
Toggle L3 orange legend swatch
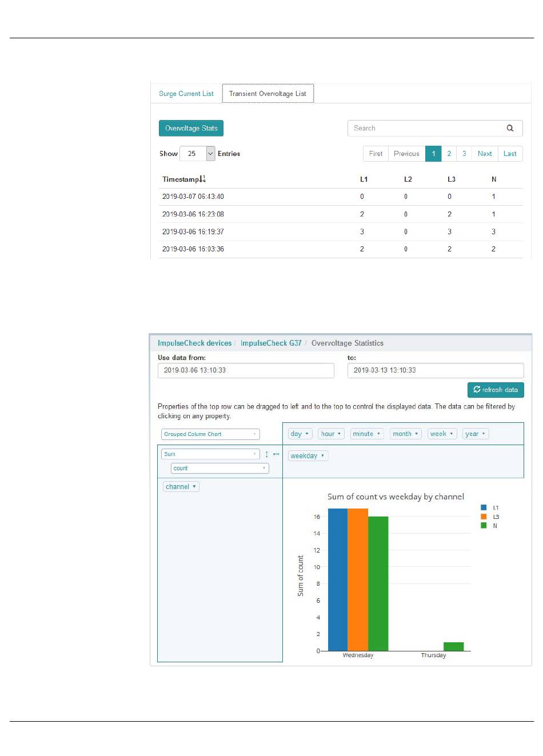pos(484,517)
